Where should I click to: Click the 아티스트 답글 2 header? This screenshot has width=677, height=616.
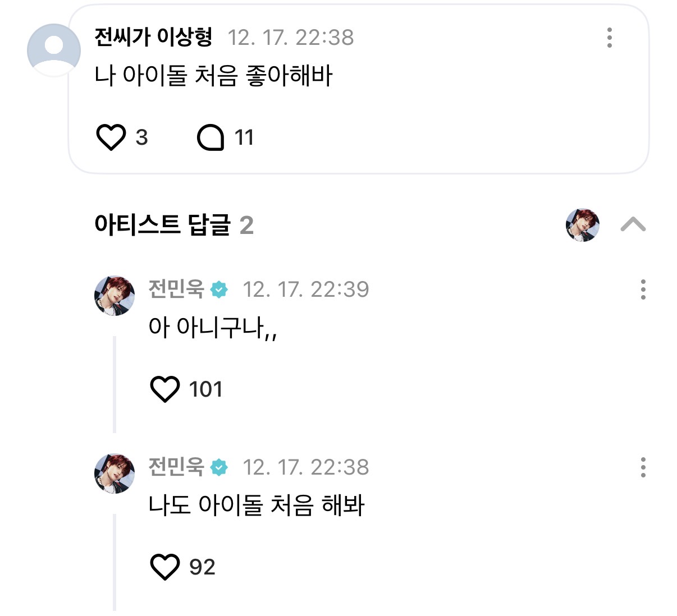[174, 225]
